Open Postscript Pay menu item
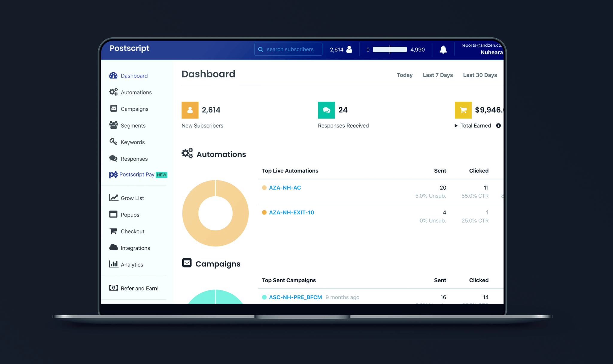 tap(137, 174)
